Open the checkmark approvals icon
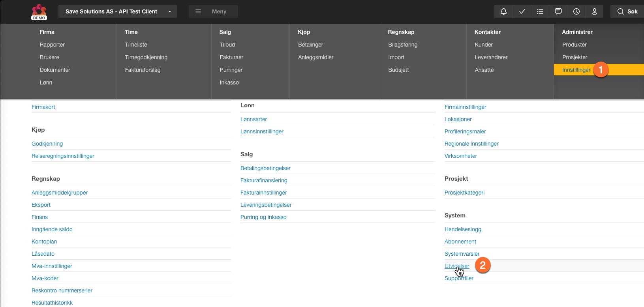 (x=522, y=11)
